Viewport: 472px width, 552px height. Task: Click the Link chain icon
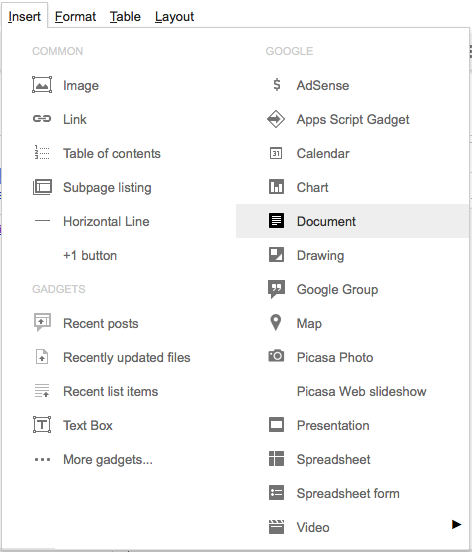42,119
